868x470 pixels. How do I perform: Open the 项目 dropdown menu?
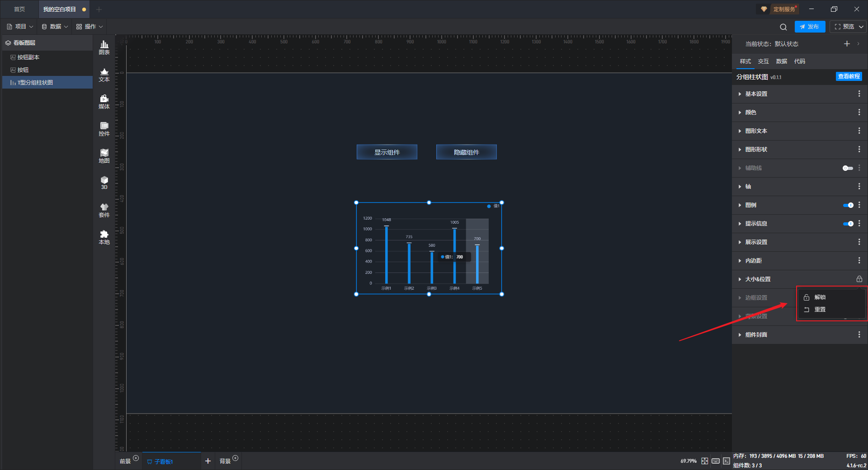20,27
